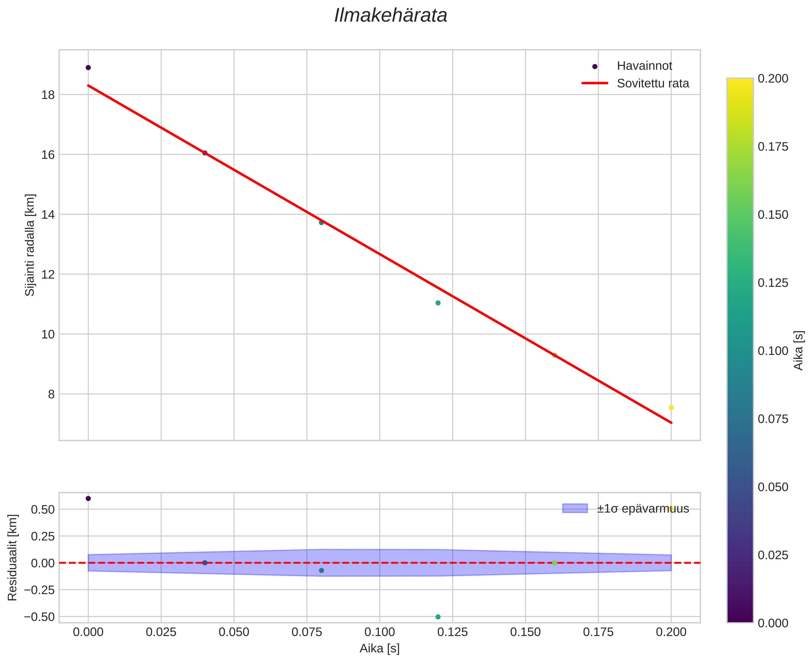Click the x-axis tick label 0.100
Screen dimensions: 812x662
[379, 632]
